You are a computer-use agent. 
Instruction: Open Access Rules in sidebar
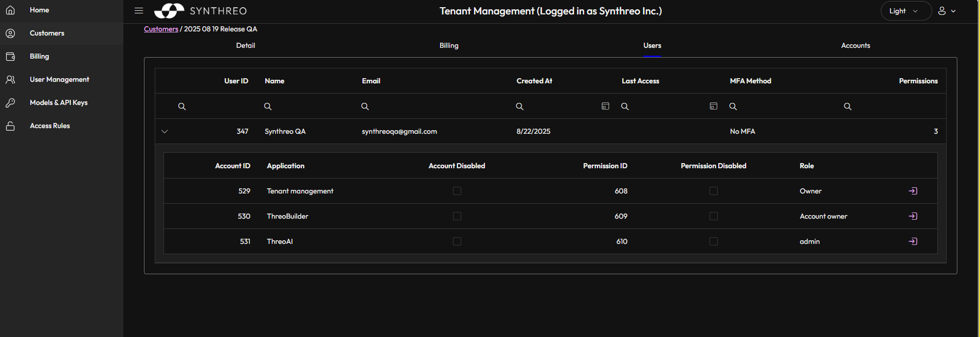pyautogui.click(x=50, y=126)
